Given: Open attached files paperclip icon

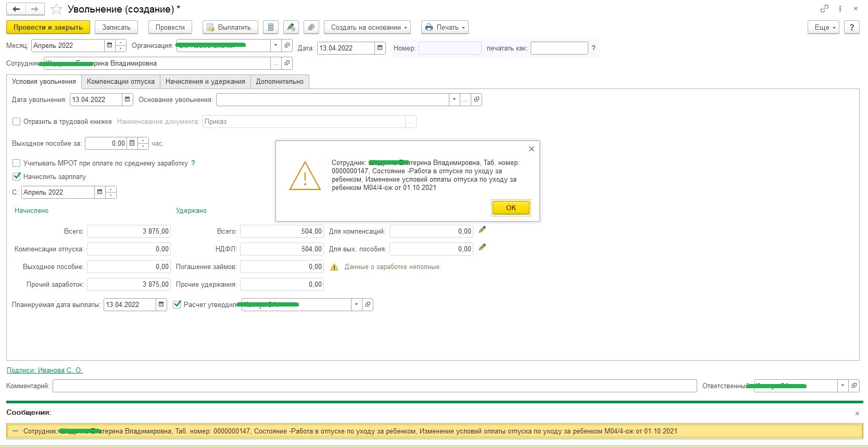Looking at the screenshot, I should point(311,27).
